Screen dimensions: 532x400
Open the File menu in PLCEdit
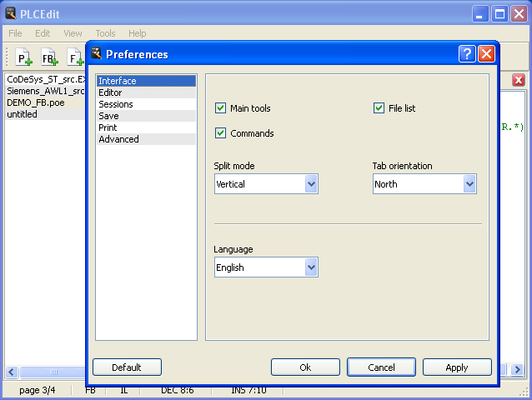[x=15, y=33]
